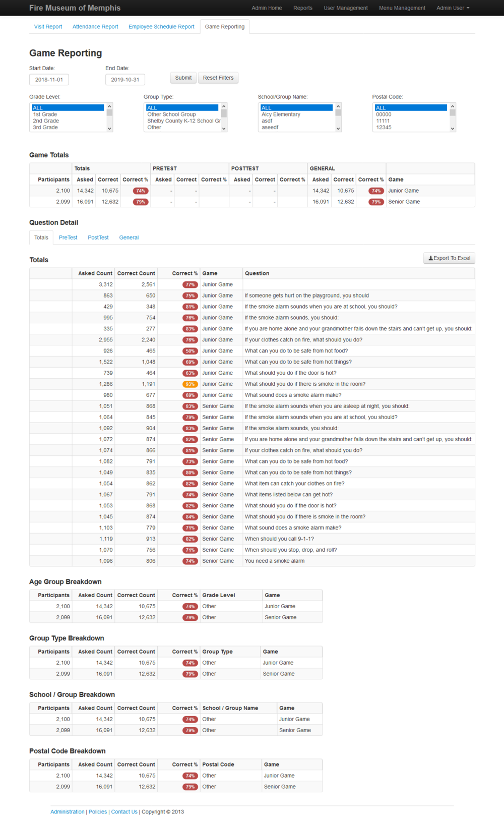Open the Reports navbar item
The height and width of the screenshot is (821, 504).
[303, 8]
